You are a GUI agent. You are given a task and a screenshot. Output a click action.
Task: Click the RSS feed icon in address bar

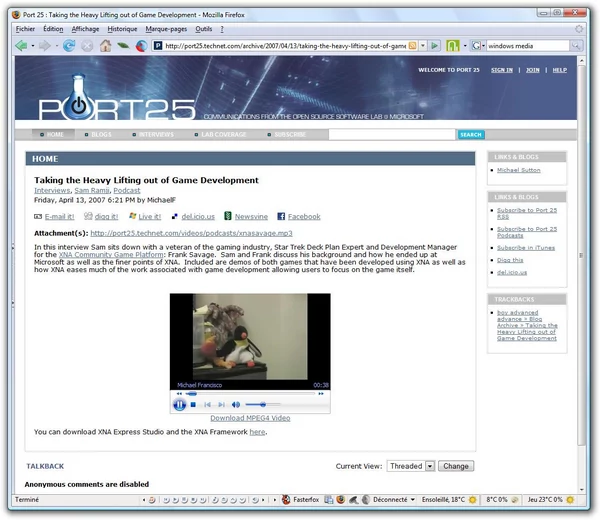(412, 46)
